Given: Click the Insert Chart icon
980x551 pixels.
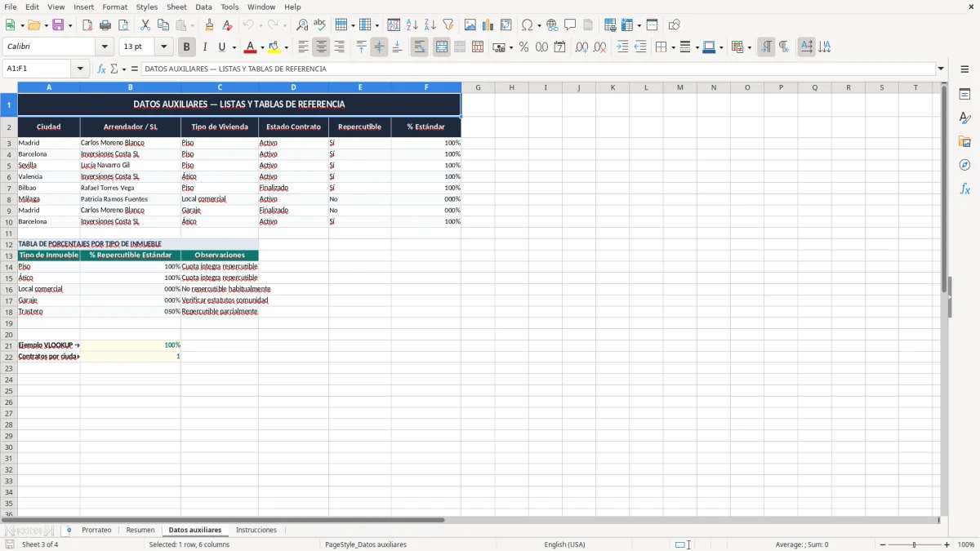Looking at the screenshot, I should point(488,25).
